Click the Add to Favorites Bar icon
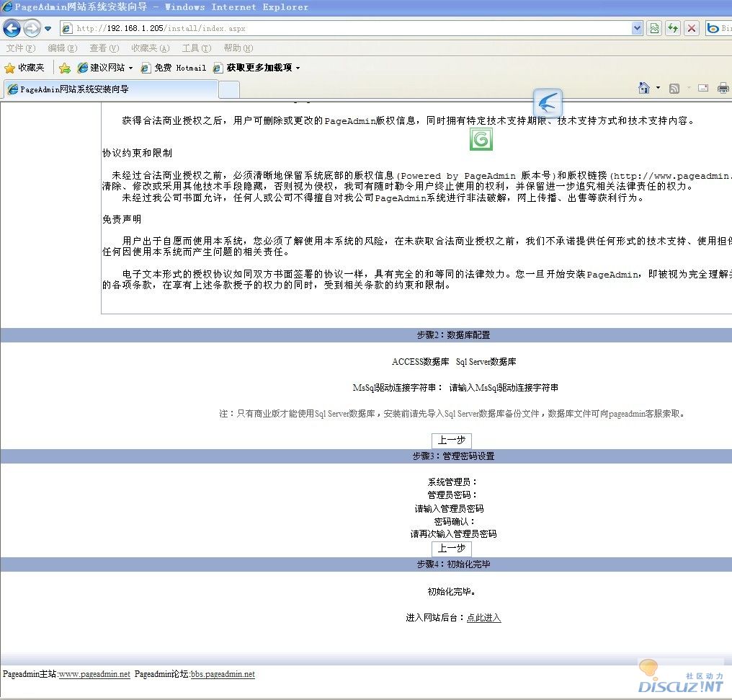Viewport: 732px width, 700px height. point(65,68)
